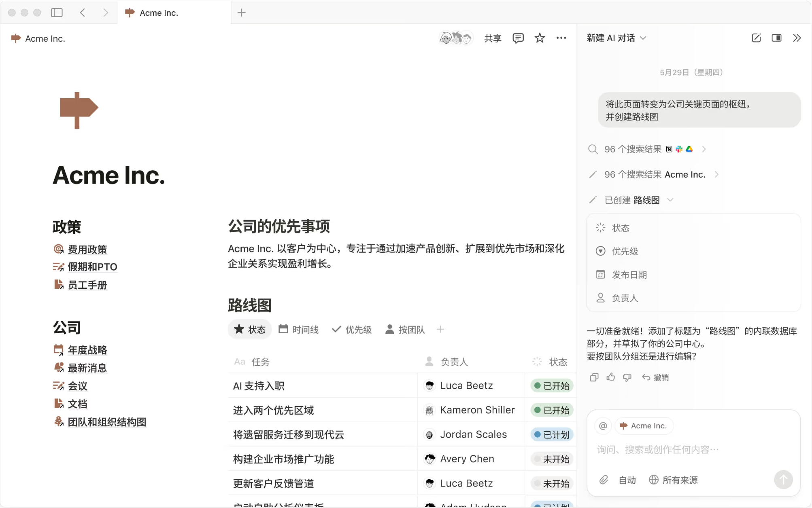
Task: Click the @ mention icon in the AI input
Action: click(603, 425)
